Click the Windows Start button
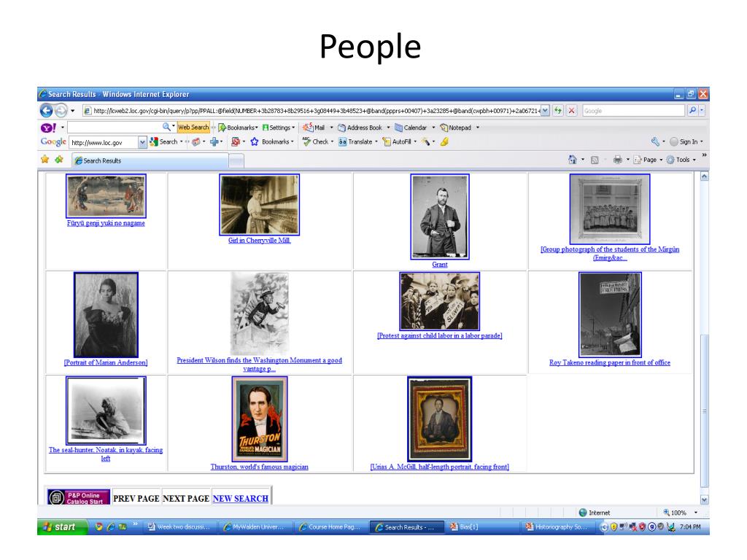The height and width of the screenshot is (560, 747). tap(63, 527)
